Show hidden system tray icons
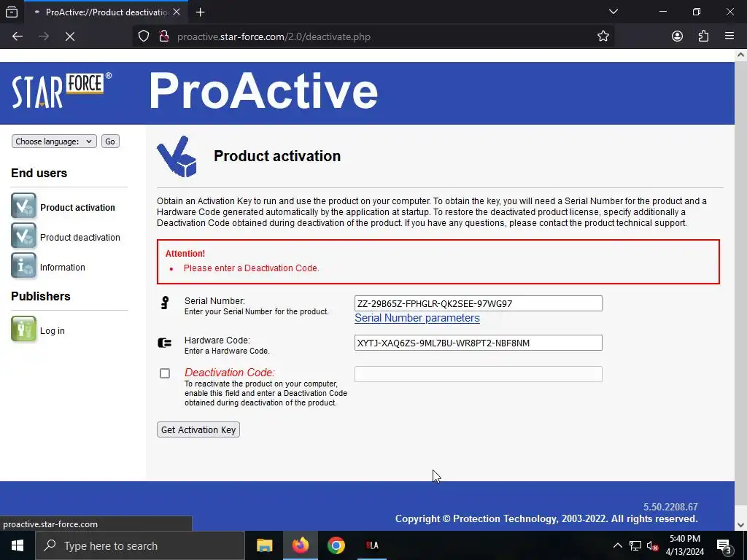The width and height of the screenshot is (747, 560). [x=617, y=545]
